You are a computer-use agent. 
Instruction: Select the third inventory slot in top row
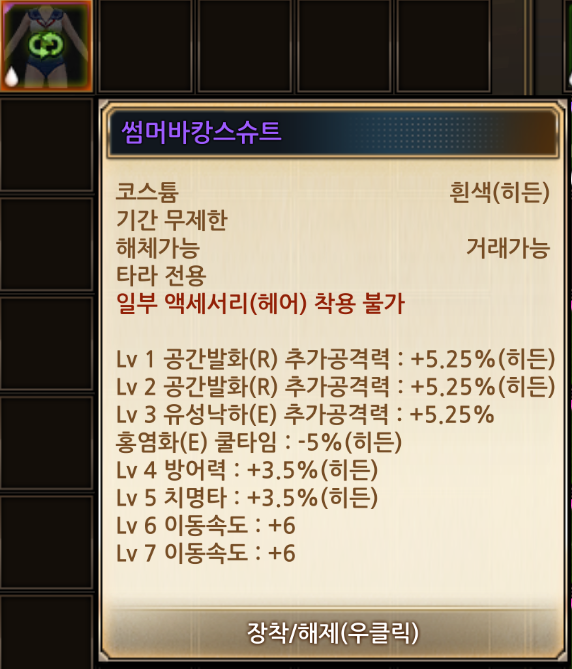pyautogui.click(x=245, y=45)
